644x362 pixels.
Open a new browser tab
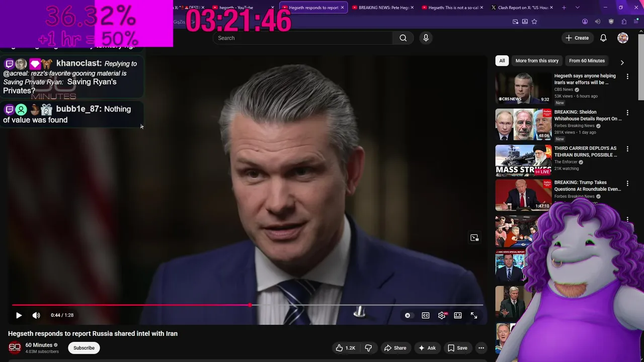point(564,8)
